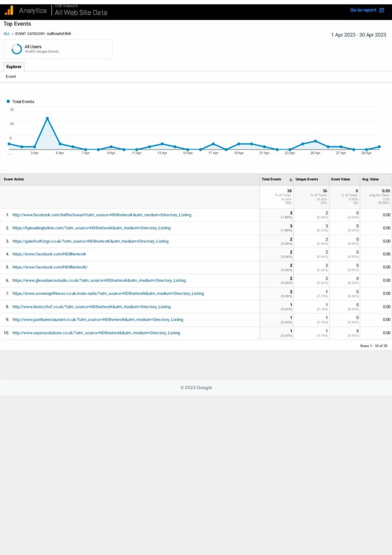
Task: Open the gatefootforge.co.uk event link
Action: 90,241
